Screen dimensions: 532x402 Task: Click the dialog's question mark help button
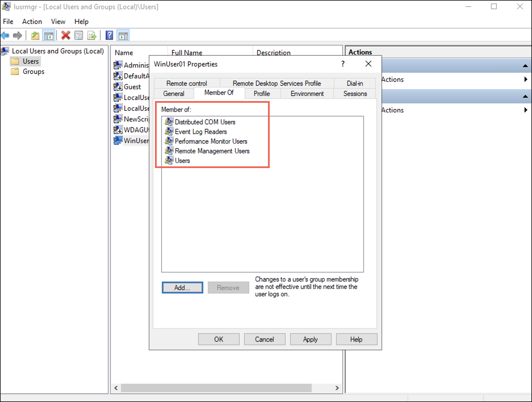[x=343, y=64]
